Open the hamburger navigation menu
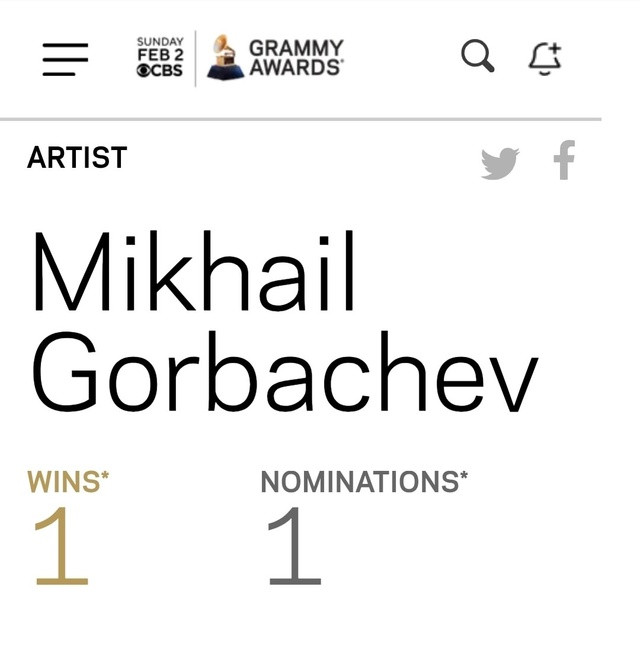This screenshot has height=663, width=640. click(x=65, y=58)
